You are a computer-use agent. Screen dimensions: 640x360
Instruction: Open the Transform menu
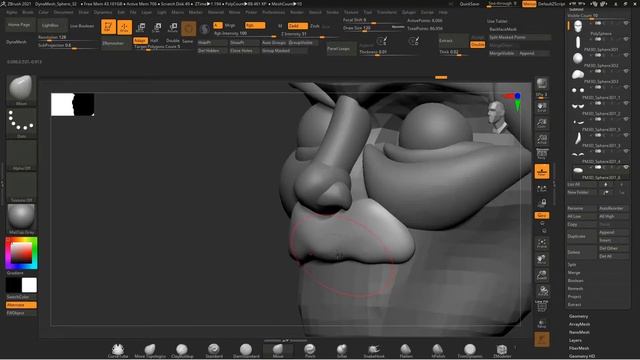pyautogui.click(x=386, y=12)
